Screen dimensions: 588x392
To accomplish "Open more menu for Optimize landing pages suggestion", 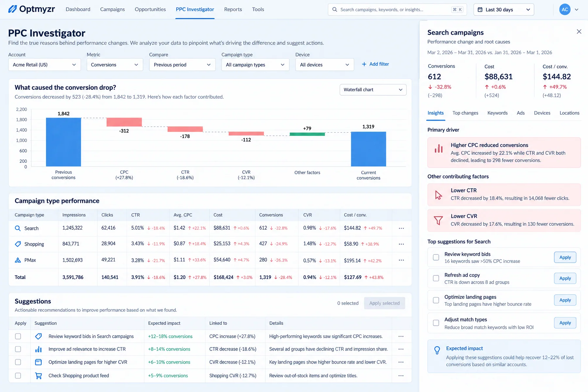I will [x=401, y=362].
